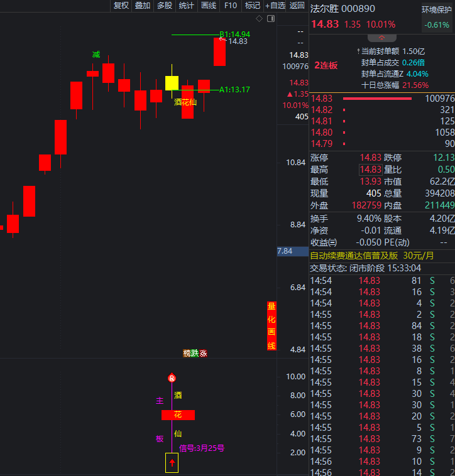Click the blue 7.84 price axis marker
455x476 pixels.
pyautogui.click(x=285, y=251)
